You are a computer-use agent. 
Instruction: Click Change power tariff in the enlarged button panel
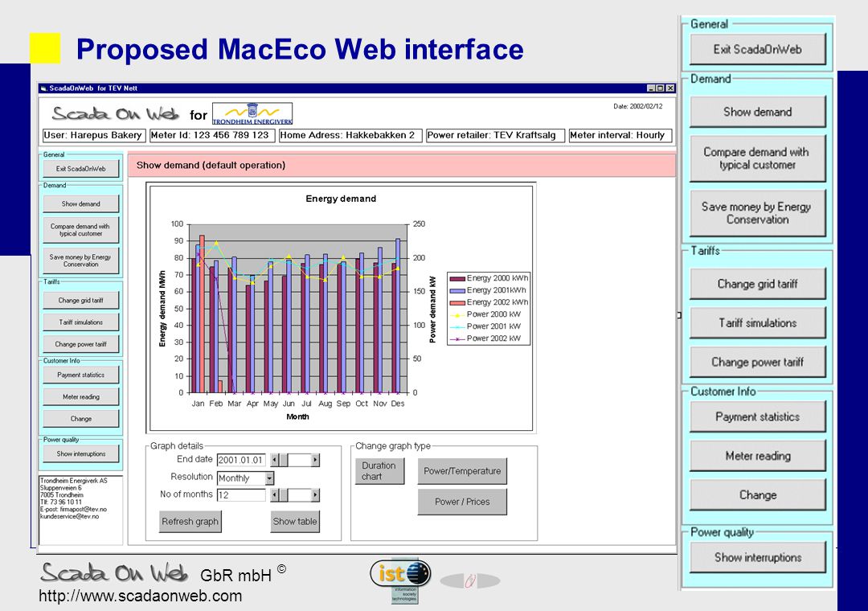point(757,363)
